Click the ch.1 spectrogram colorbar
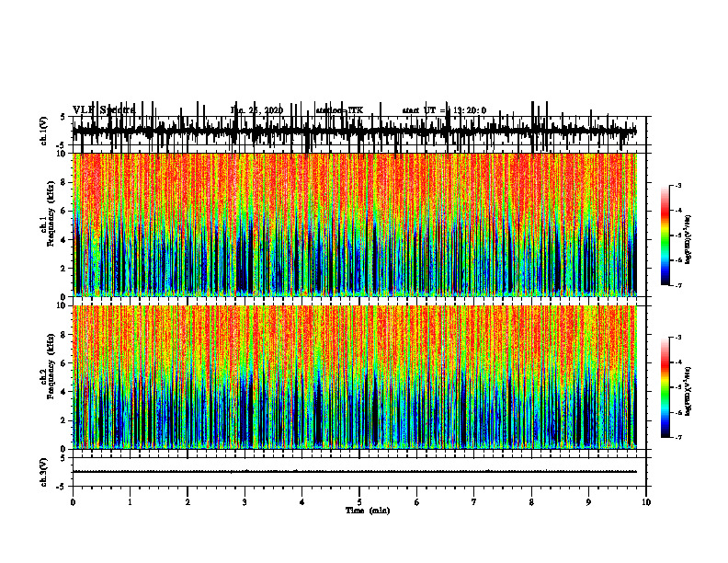This screenshot has height=563, width=728. coord(665,236)
